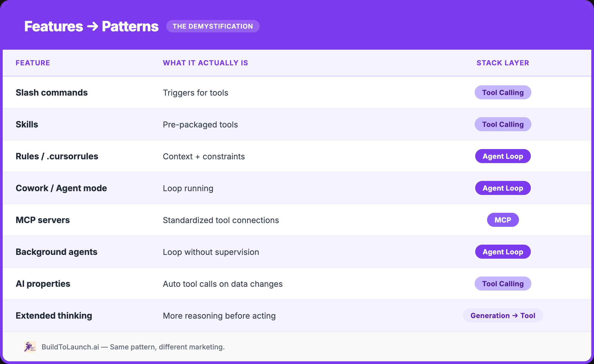Screen dimensions: 594x364
Task: Click the Generation → Tool badge
Action: coord(503,316)
